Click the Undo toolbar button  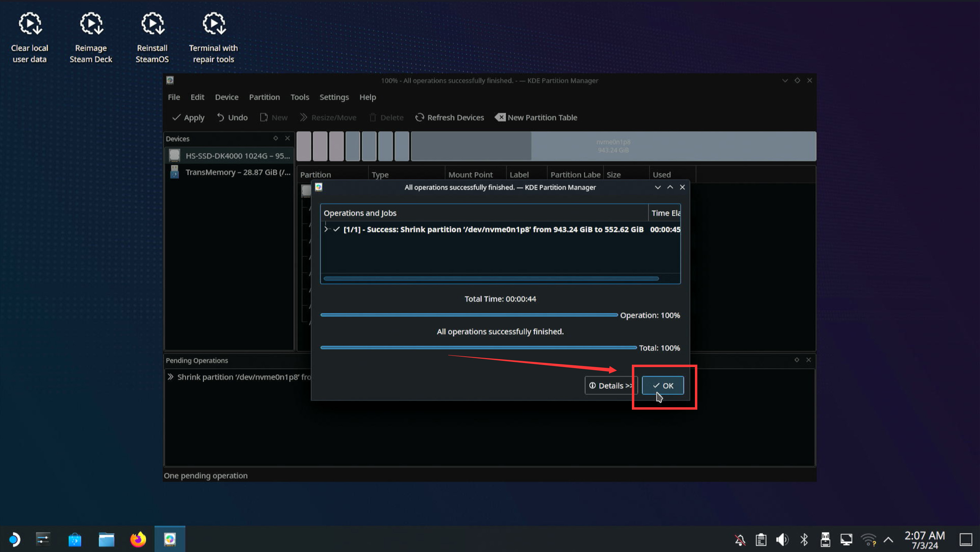coord(232,117)
